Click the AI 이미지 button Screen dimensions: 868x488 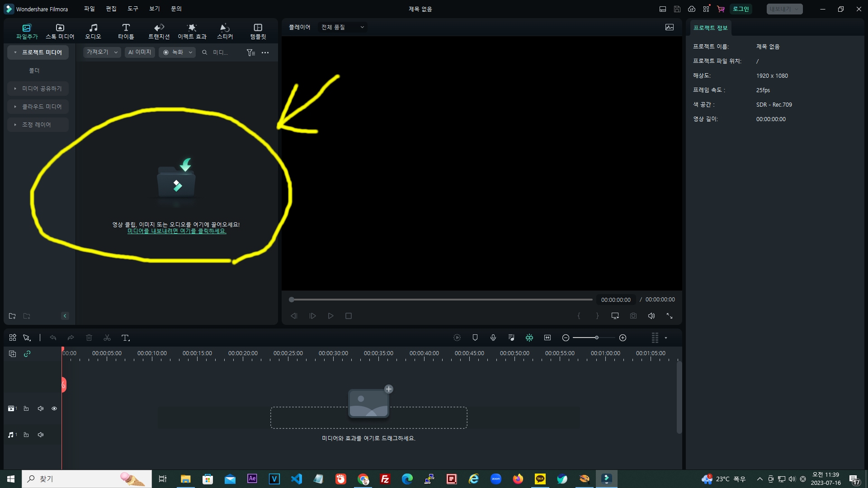coord(140,52)
